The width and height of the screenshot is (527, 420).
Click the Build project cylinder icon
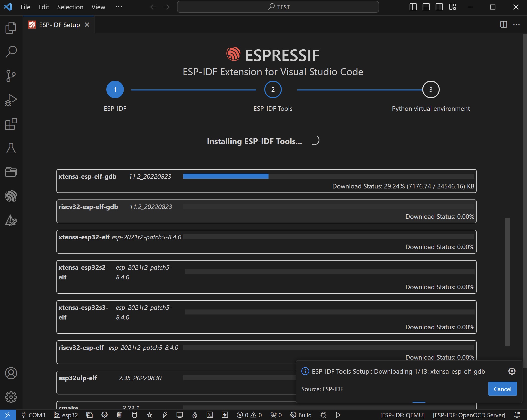tap(134, 415)
